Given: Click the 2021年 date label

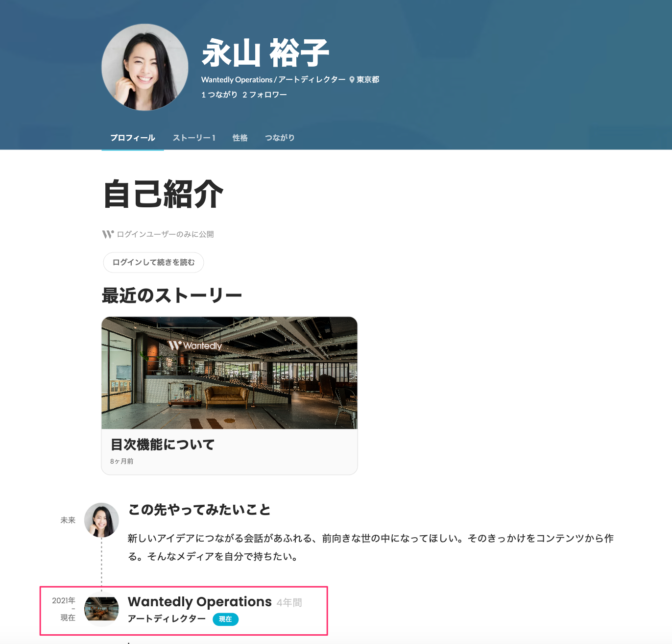Looking at the screenshot, I should pos(64,600).
